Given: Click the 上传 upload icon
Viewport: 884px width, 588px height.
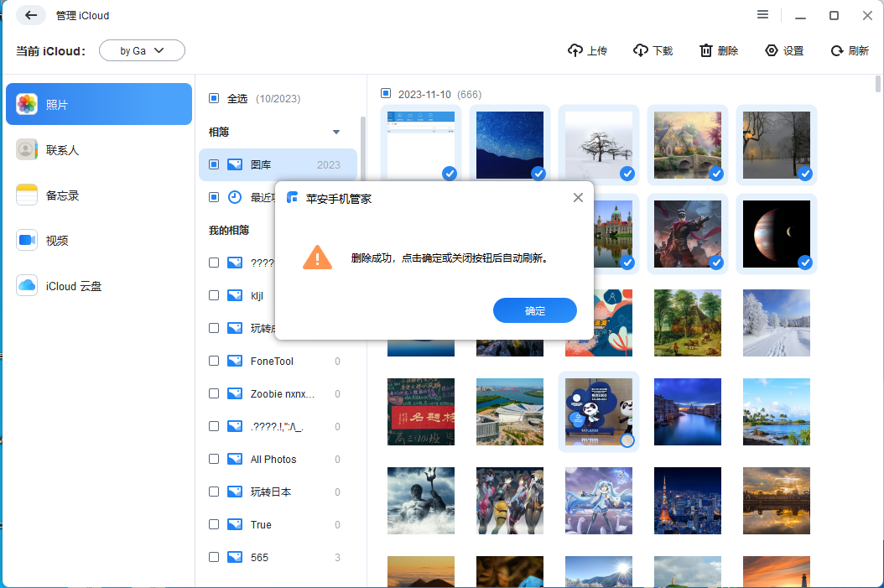Looking at the screenshot, I should (x=575, y=50).
